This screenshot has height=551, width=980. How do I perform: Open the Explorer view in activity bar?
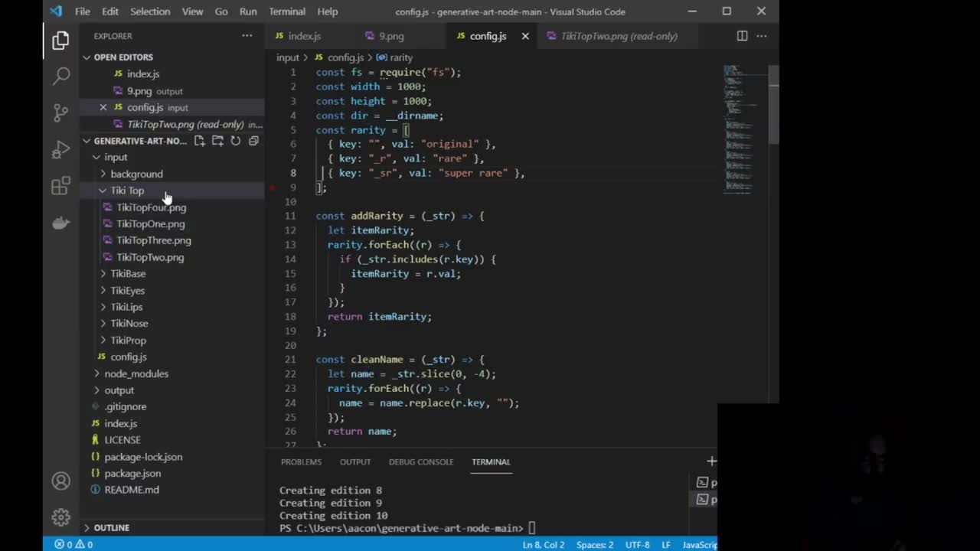click(x=60, y=41)
